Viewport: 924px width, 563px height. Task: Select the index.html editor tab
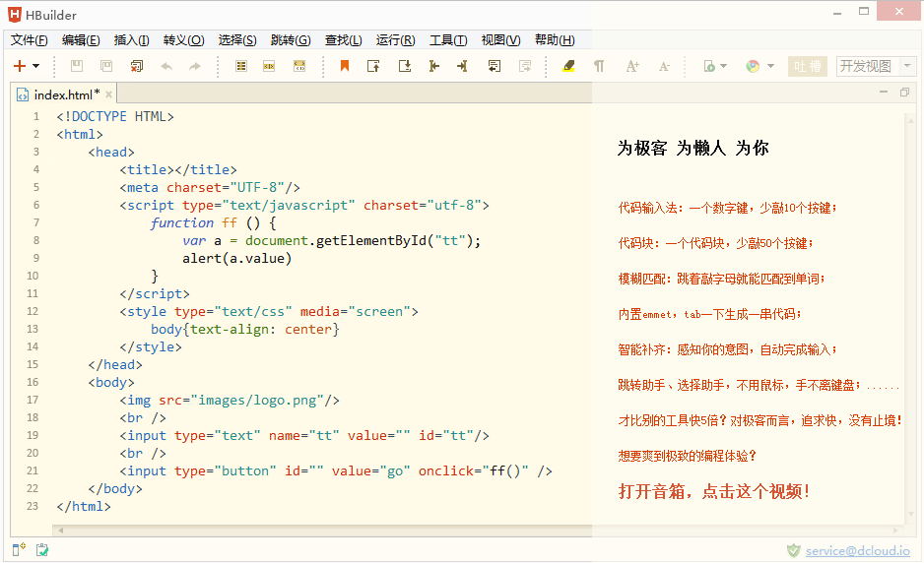[65, 94]
